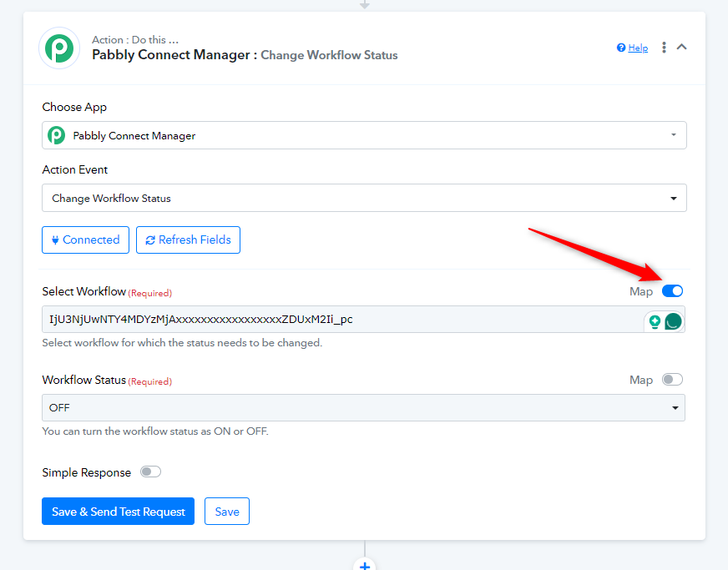Click the dark green circle icon in workflow field
This screenshot has height=570, width=728.
click(x=673, y=321)
